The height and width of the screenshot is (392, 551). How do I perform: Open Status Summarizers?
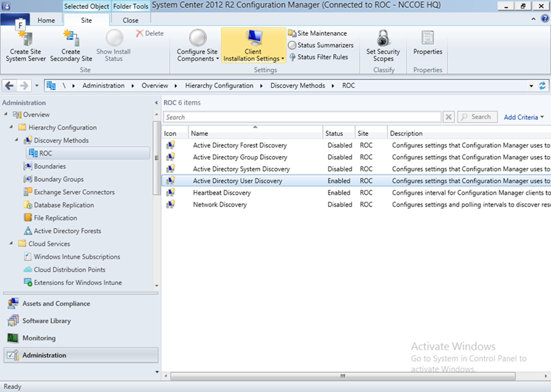tap(320, 45)
